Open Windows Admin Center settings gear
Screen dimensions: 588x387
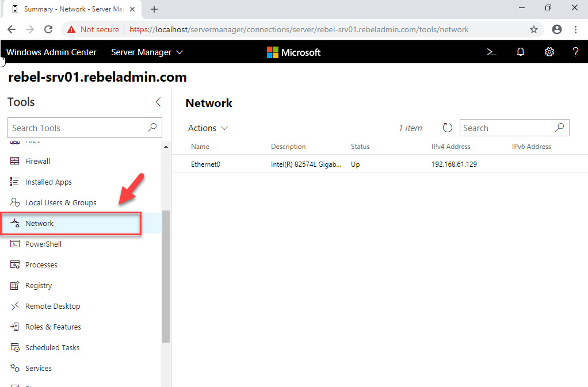pos(549,52)
